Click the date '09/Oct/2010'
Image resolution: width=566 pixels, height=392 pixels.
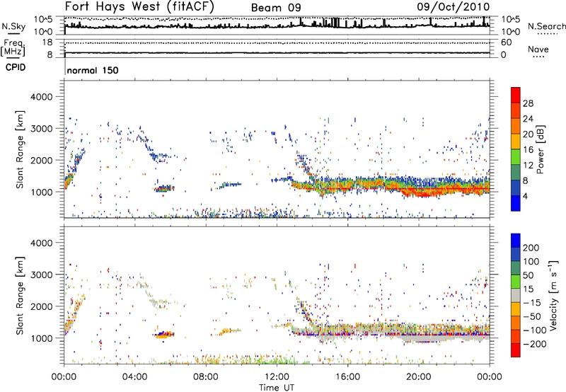454,6
